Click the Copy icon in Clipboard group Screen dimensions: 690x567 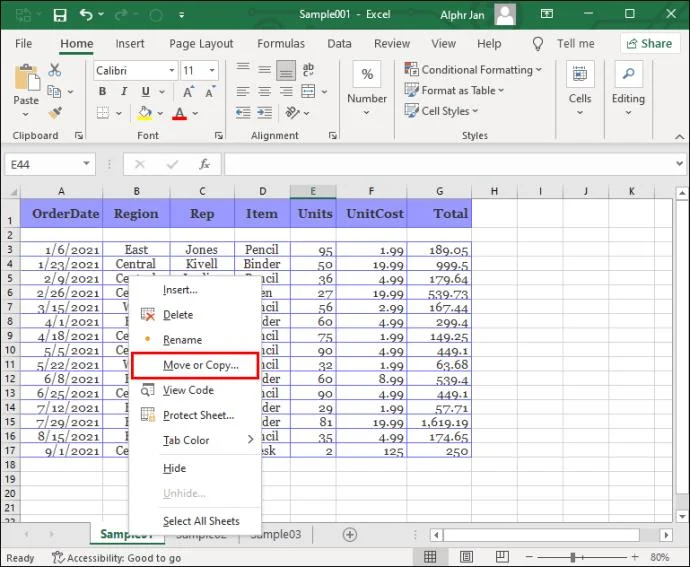click(x=54, y=92)
